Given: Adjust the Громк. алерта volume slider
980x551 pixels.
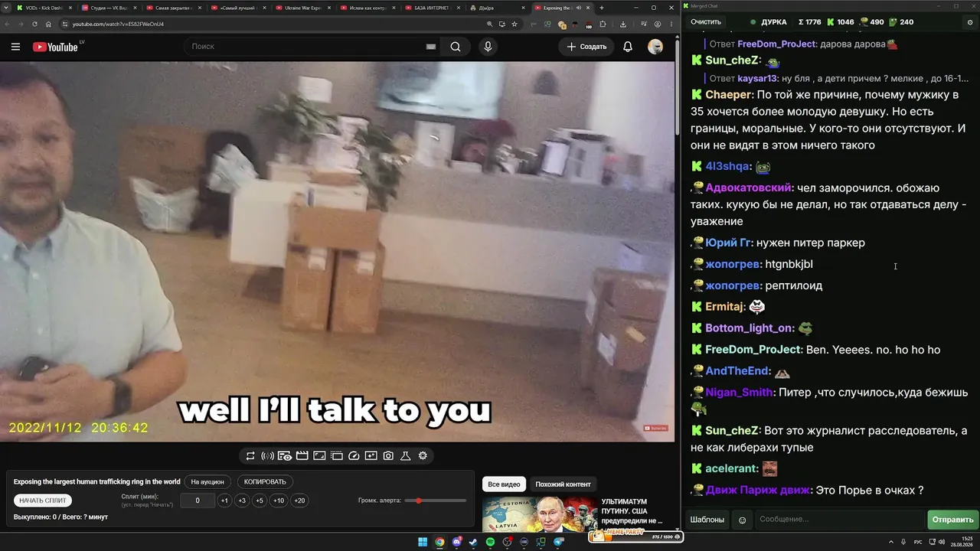Looking at the screenshot, I should [x=436, y=500].
